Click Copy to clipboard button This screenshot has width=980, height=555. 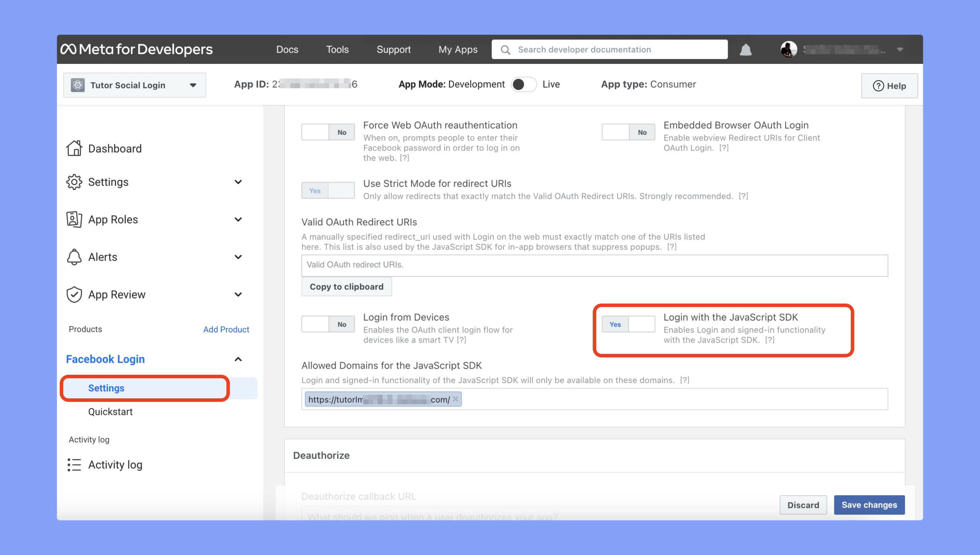pos(346,287)
